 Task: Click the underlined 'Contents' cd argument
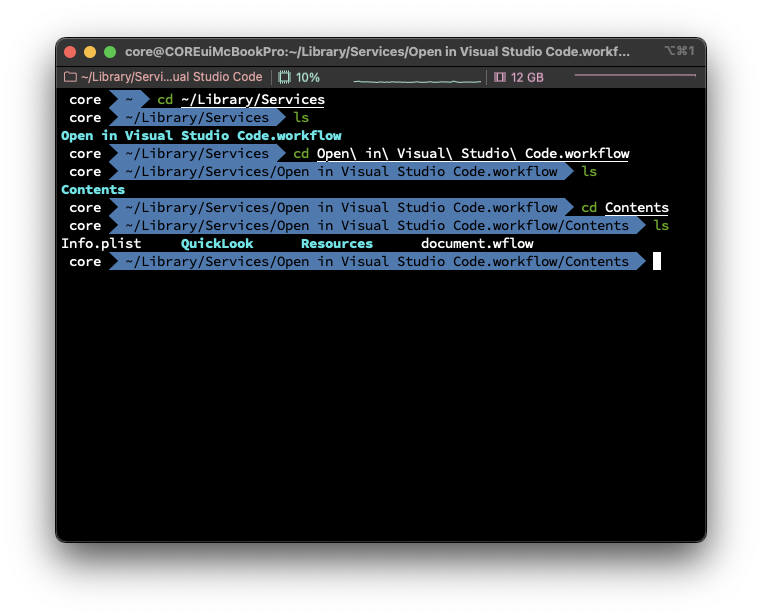point(637,207)
